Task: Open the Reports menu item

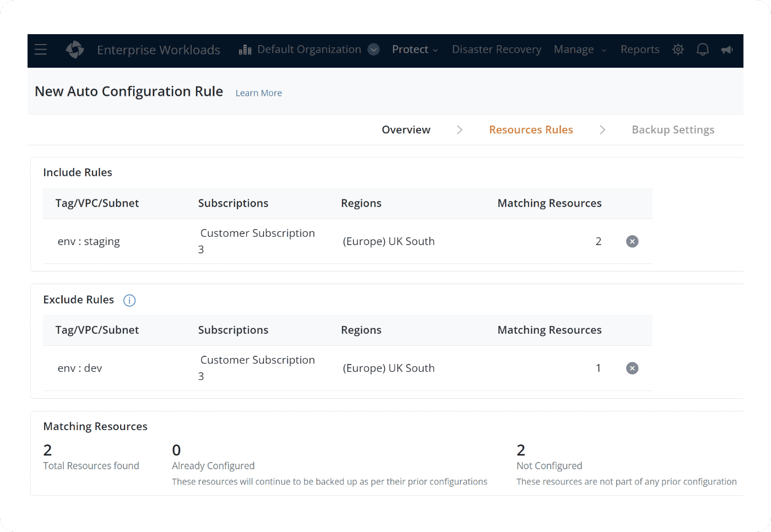Action: (639, 50)
